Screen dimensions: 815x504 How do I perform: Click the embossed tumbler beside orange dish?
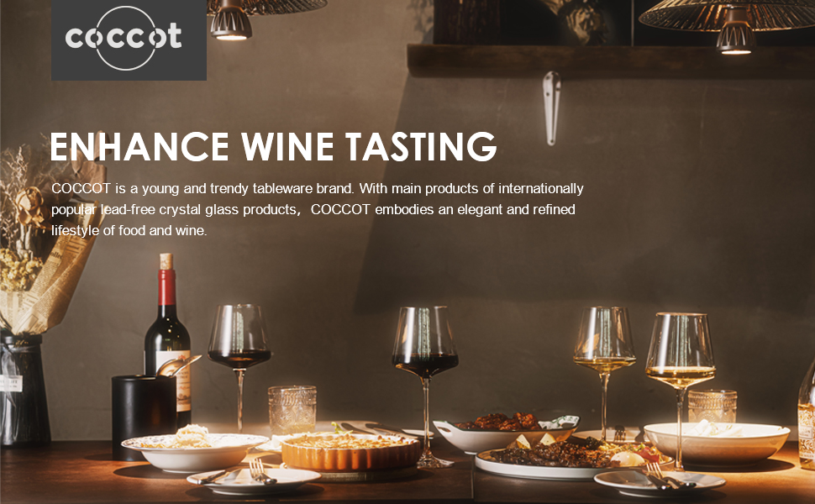[292, 410]
